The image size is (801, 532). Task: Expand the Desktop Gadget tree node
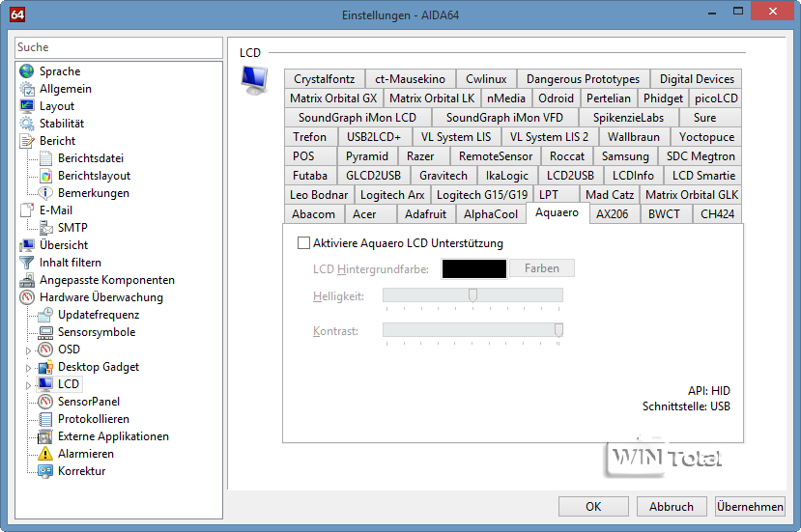click(x=29, y=368)
